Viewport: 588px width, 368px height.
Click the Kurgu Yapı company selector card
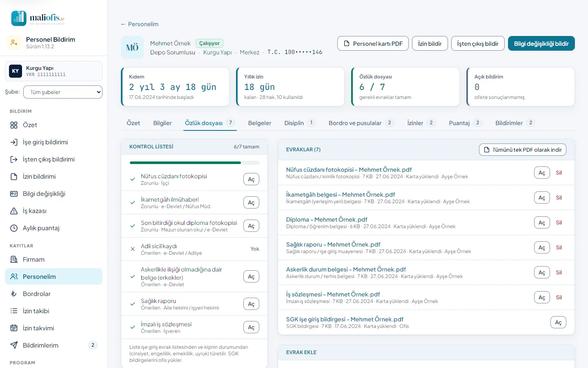[x=53, y=71]
